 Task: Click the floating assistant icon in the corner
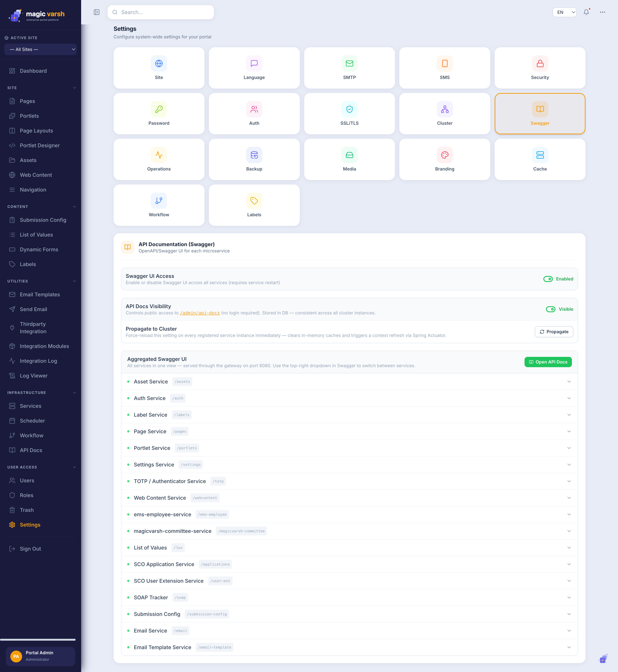pos(603,659)
